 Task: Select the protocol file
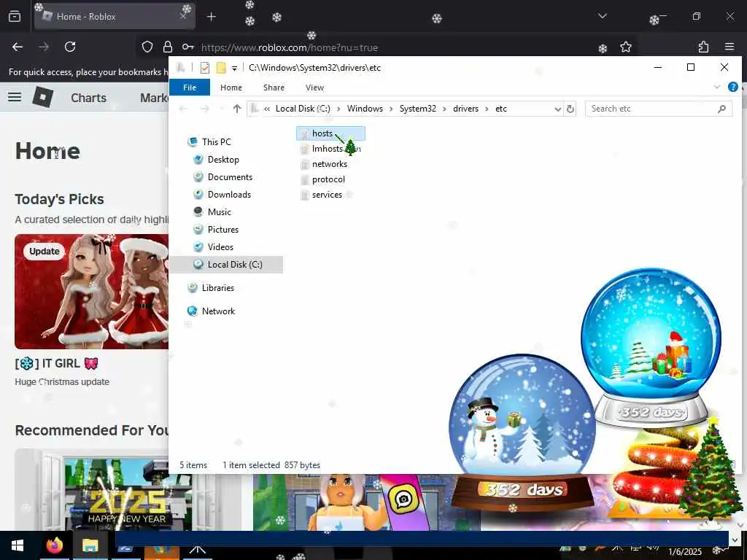(323, 179)
